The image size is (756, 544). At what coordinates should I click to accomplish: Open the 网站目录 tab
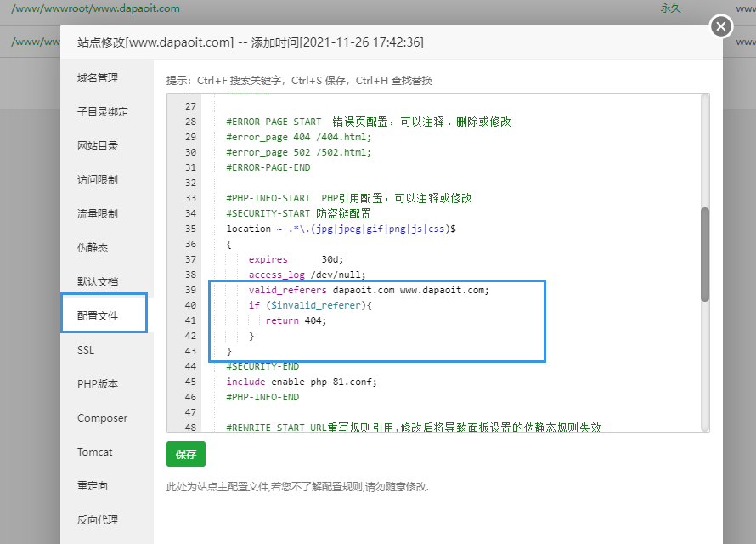tap(98, 145)
